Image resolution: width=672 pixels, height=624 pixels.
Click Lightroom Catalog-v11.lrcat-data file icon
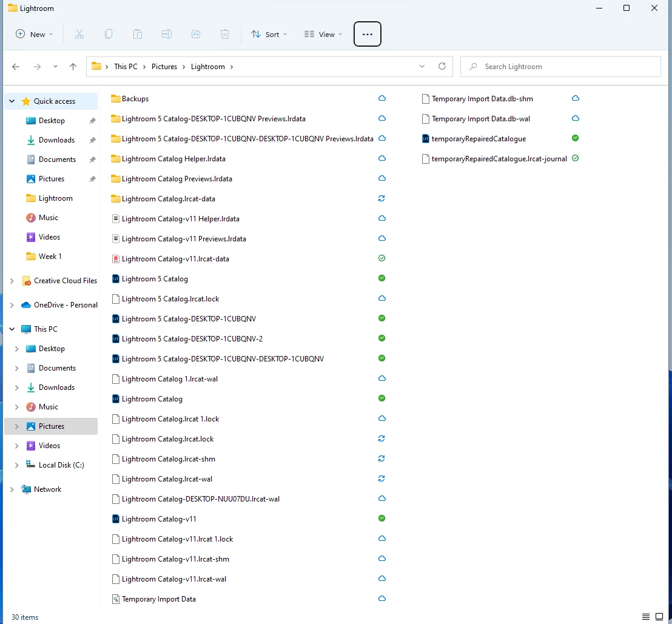[x=115, y=259]
